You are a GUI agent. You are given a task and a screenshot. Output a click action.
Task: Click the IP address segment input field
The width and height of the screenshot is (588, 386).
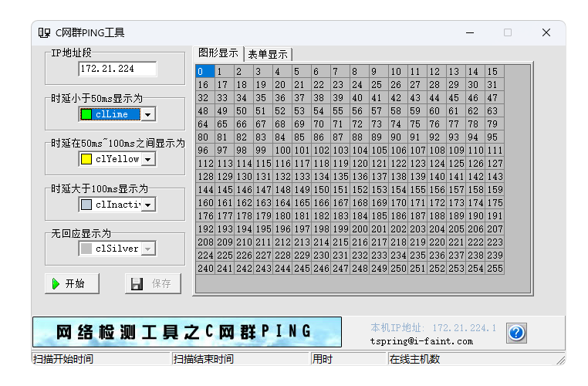pos(117,69)
